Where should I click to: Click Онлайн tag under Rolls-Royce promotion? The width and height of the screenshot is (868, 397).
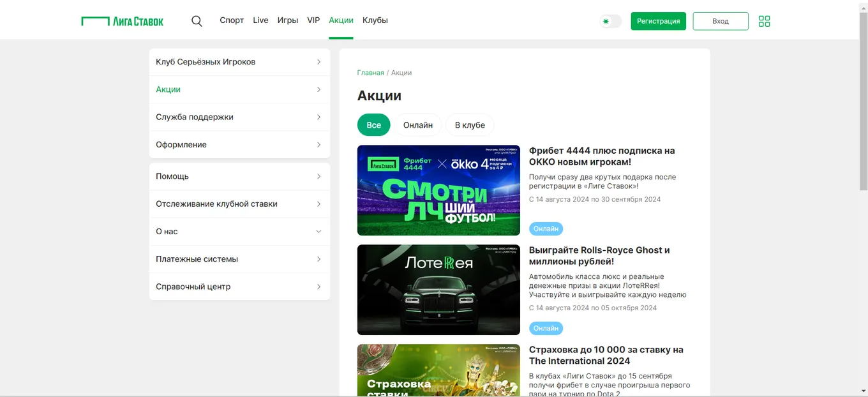point(546,328)
